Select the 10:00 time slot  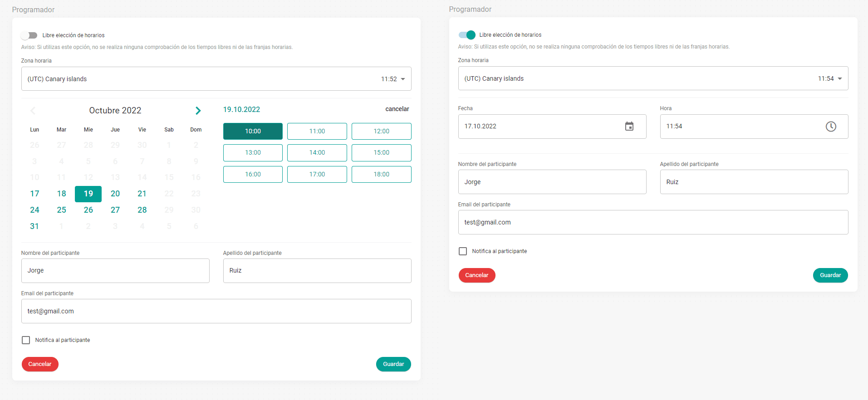pos(253,131)
